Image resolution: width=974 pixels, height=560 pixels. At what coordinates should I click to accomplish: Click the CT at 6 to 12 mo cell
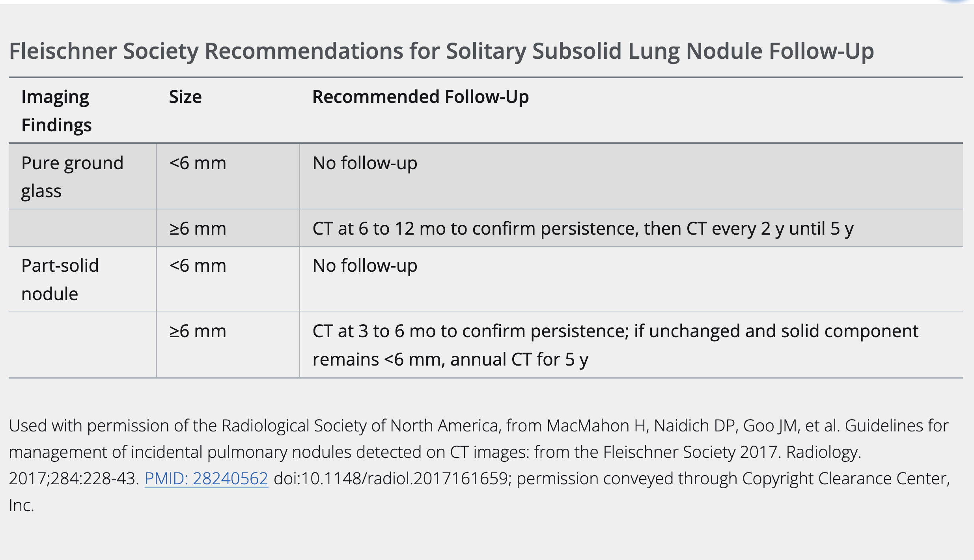(583, 229)
